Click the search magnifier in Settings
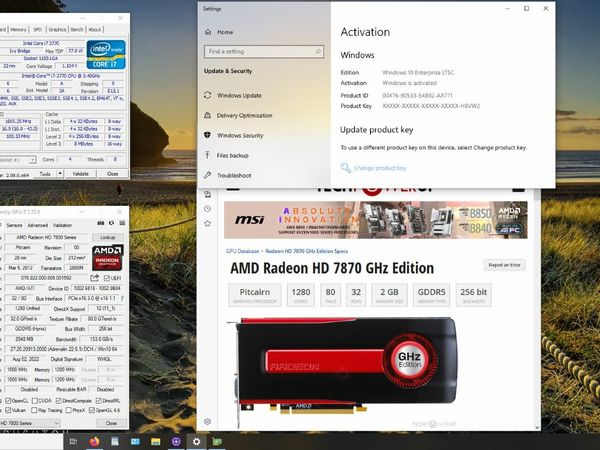Viewport: 600px width, 450px height. (x=318, y=51)
